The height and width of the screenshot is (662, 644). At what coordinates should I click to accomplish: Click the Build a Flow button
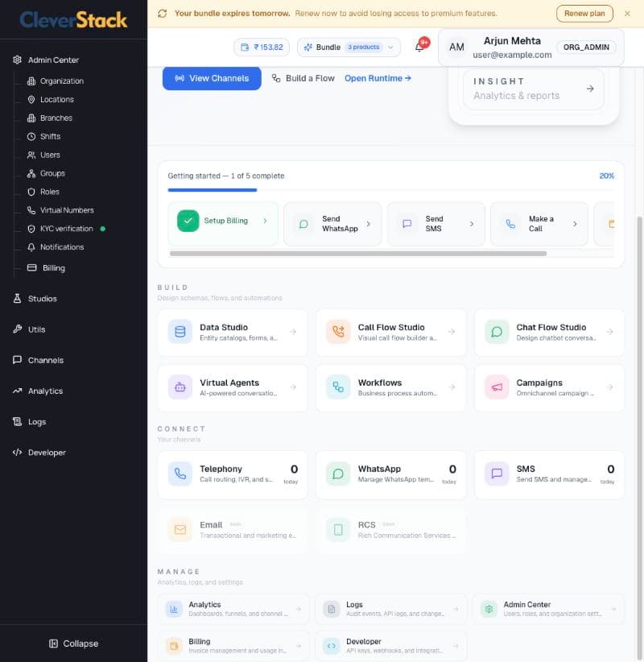click(x=303, y=79)
